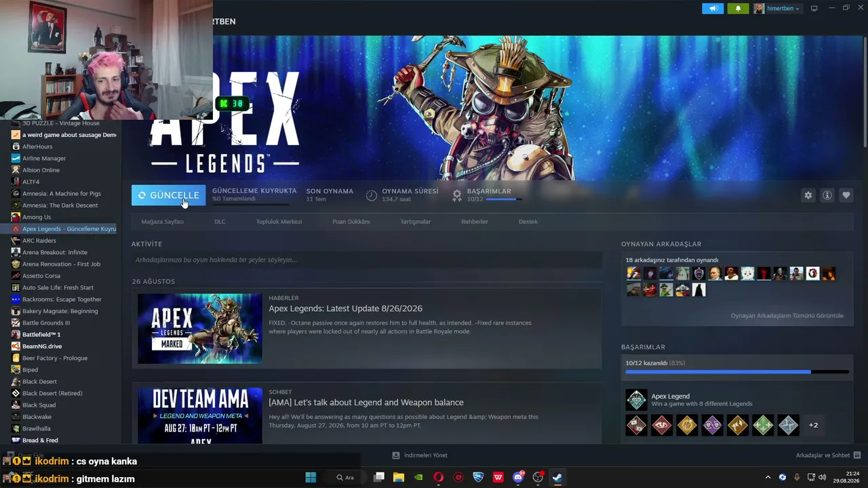This screenshot has height=488, width=868.
Task: Open the Destek tab
Action: point(528,222)
